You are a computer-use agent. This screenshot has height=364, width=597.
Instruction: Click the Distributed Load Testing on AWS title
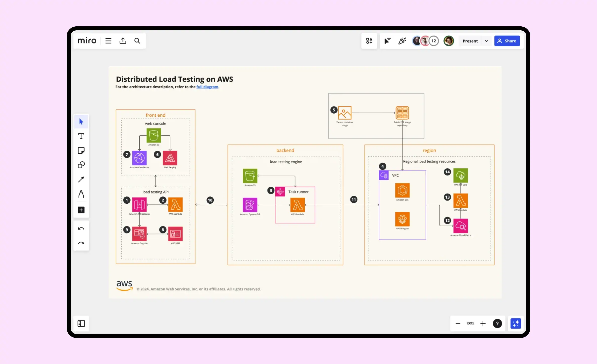(174, 79)
